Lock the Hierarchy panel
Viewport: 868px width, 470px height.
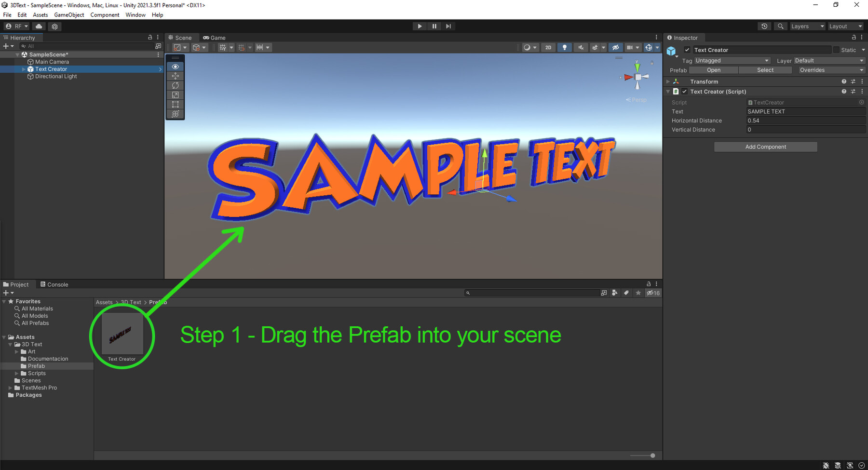pos(150,37)
